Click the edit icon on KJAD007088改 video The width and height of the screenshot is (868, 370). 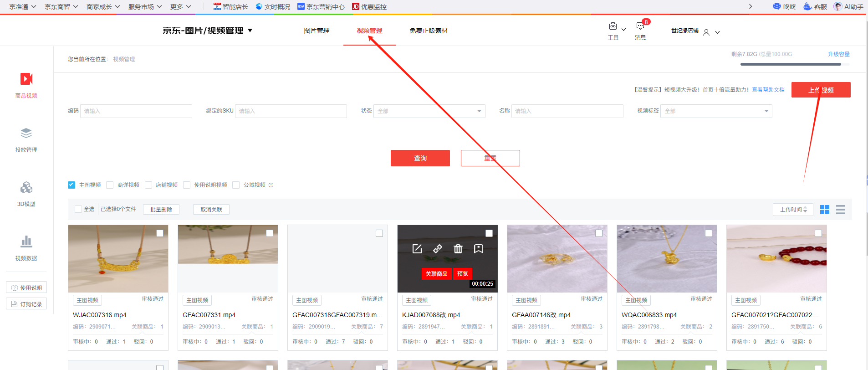pyautogui.click(x=417, y=249)
